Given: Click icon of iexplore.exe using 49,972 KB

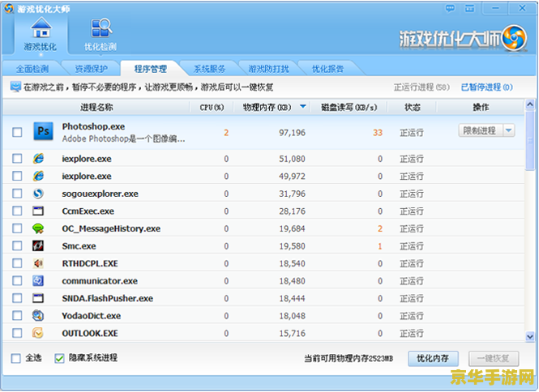Looking at the screenshot, I should [38, 176].
